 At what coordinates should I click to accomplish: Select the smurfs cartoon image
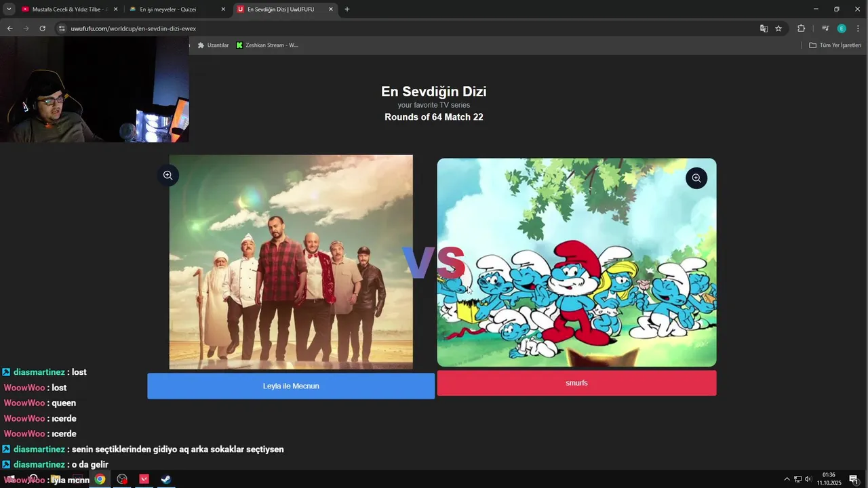[576, 262]
